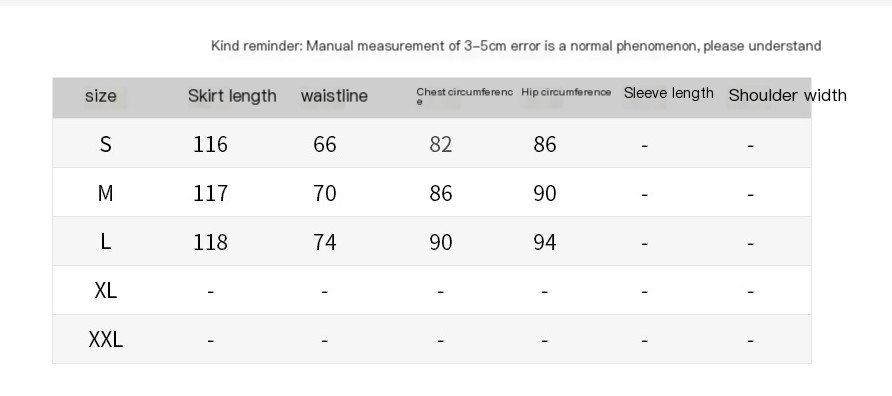Click skirt length value 116
The image size is (892, 396).
pyautogui.click(x=210, y=145)
